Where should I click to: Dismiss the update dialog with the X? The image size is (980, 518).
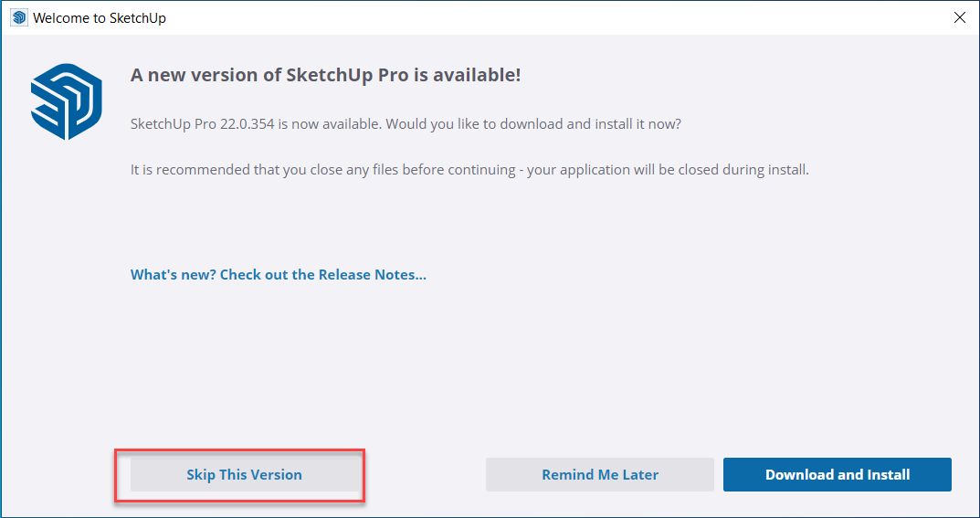(959, 17)
